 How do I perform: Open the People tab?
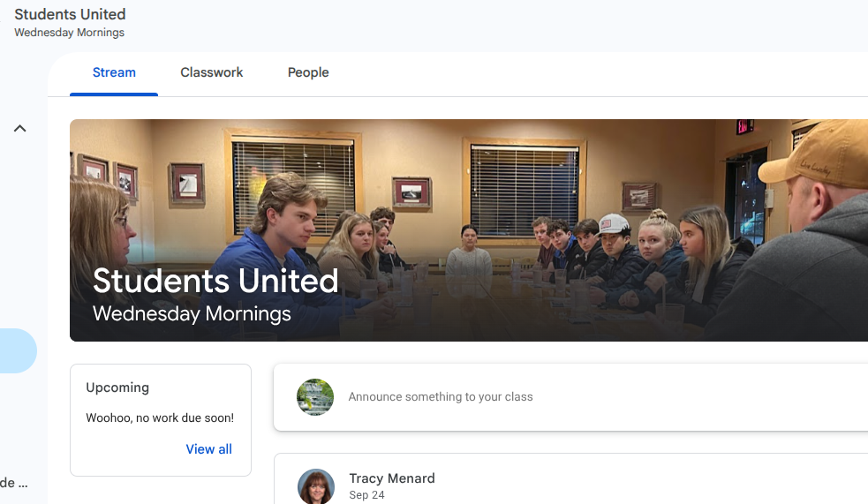pos(308,72)
